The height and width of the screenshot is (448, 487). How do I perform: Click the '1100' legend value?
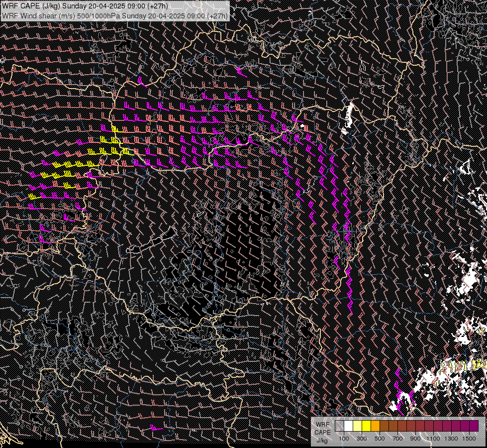pyautogui.click(x=433, y=439)
